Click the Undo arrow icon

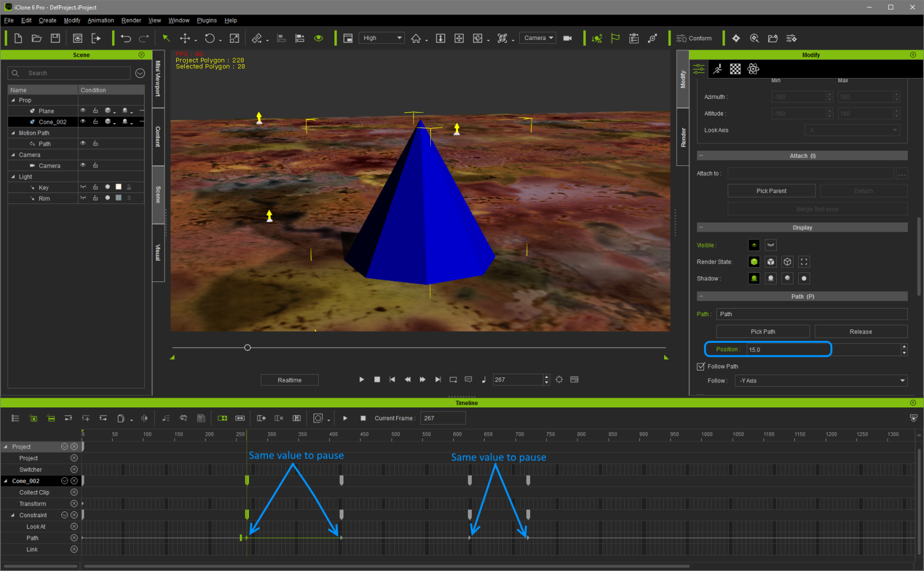pyautogui.click(x=126, y=38)
